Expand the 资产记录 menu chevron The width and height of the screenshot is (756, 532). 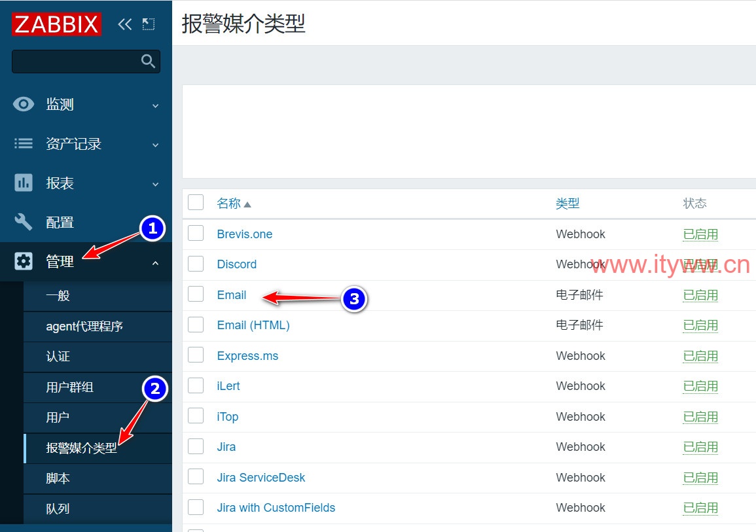tap(155, 145)
